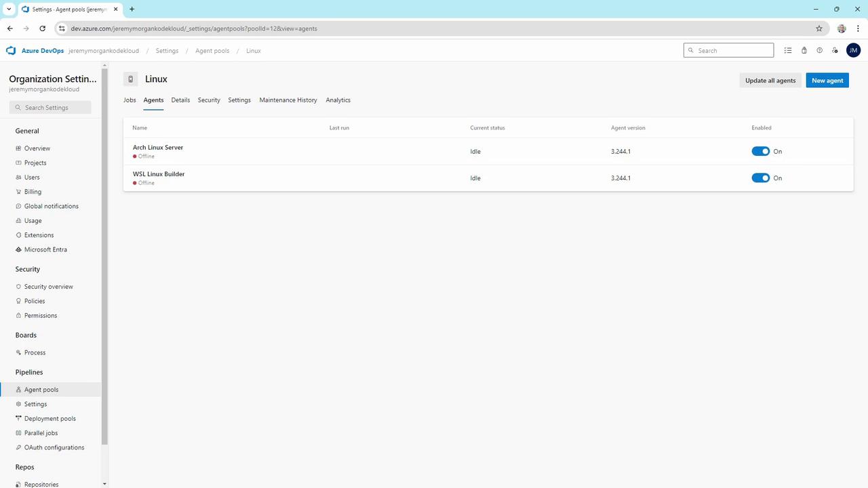Sort by the Name column header

point(140,128)
